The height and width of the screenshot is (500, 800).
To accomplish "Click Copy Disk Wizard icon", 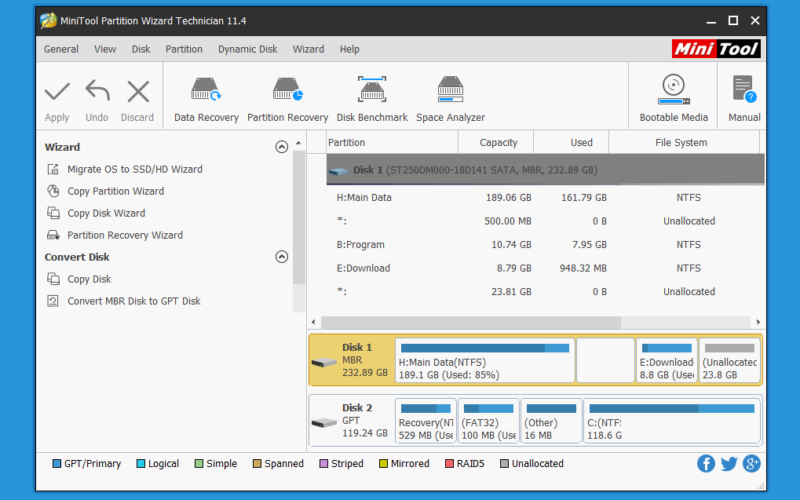I will [53, 213].
